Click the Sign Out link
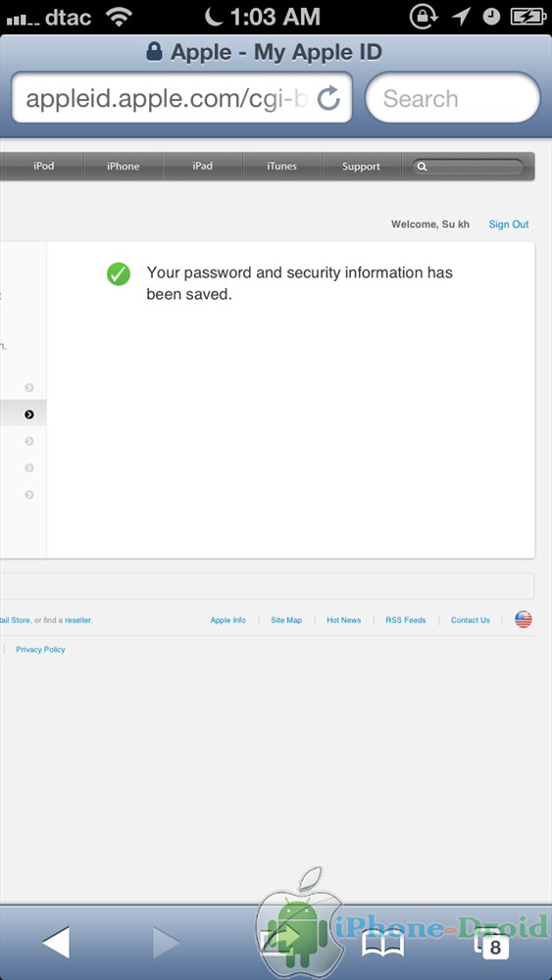Image resolution: width=552 pixels, height=980 pixels. 508,224
